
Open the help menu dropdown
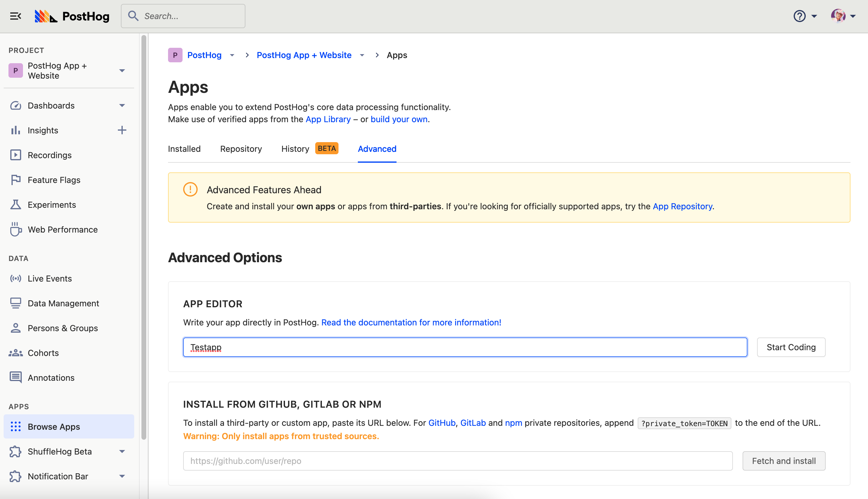pyautogui.click(x=805, y=16)
